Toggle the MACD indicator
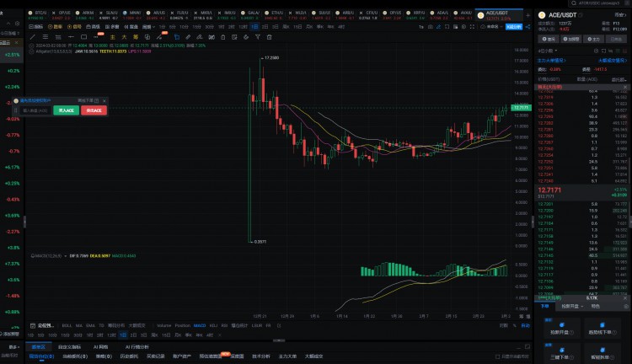The image size is (632, 364). click(x=200, y=325)
